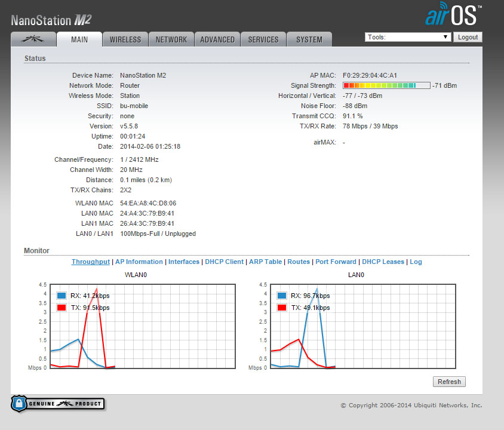This screenshot has width=504, height=430.
Task: Select the LAN0 MAC 24:A4:3C:79:B9:41
Action: (x=147, y=213)
